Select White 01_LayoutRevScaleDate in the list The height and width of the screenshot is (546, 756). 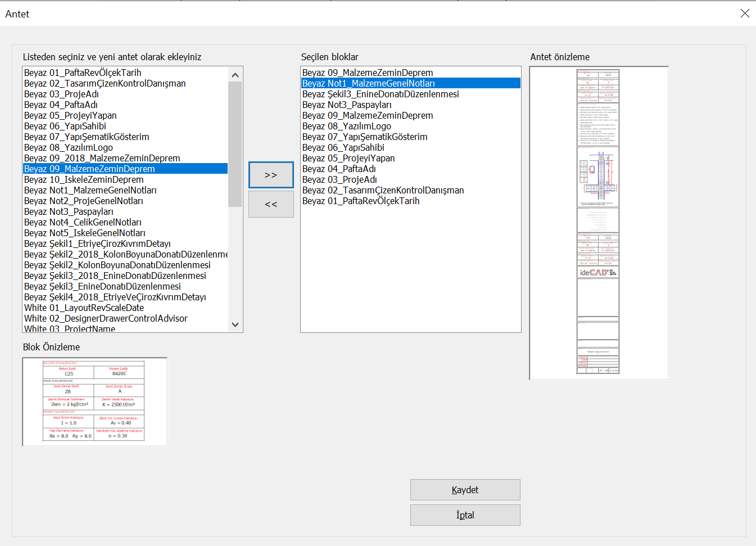(x=84, y=308)
